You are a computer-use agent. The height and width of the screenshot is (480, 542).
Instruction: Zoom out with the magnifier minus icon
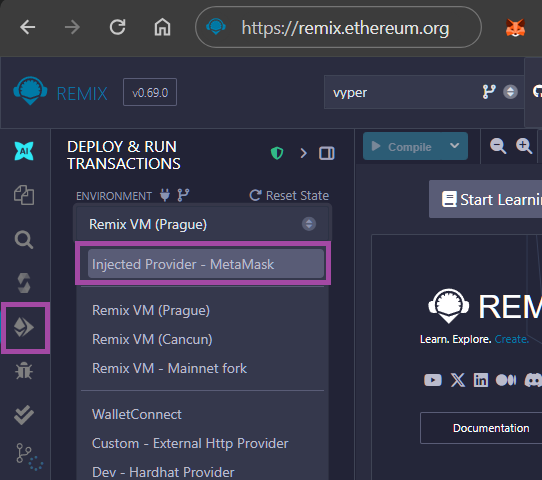coord(498,146)
